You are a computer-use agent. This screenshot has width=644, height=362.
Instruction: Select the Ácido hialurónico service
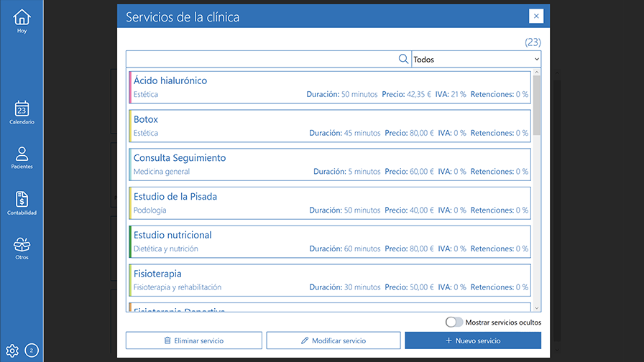[330, 88]
